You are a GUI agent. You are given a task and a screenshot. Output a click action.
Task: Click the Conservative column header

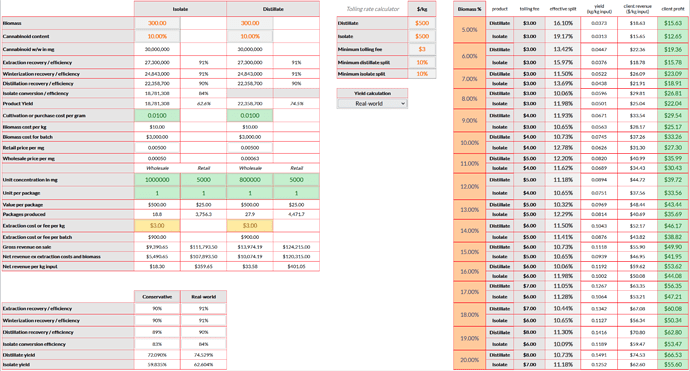[x=157, y=297]
